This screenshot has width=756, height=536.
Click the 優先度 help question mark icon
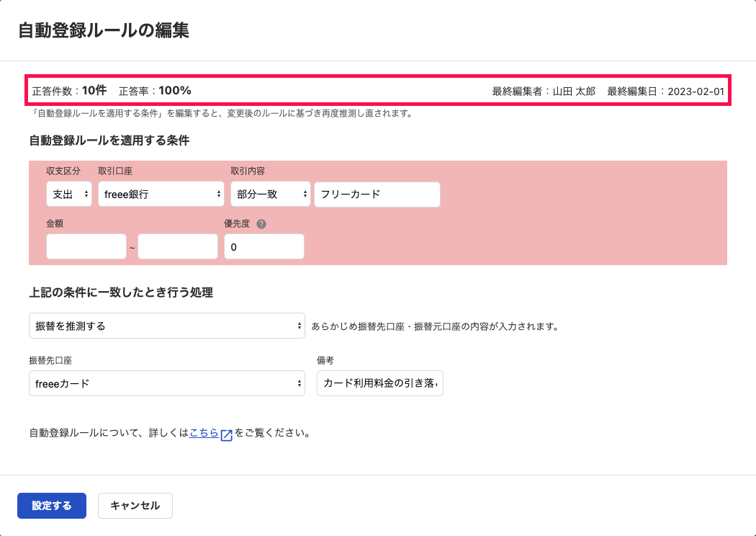(x=261, y=224)
